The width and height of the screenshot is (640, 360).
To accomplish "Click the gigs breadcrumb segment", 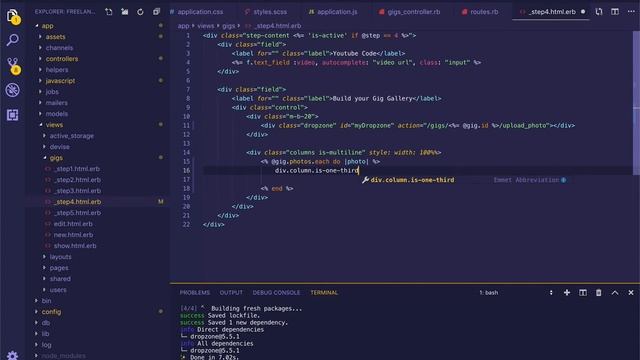I will (229, 26).
